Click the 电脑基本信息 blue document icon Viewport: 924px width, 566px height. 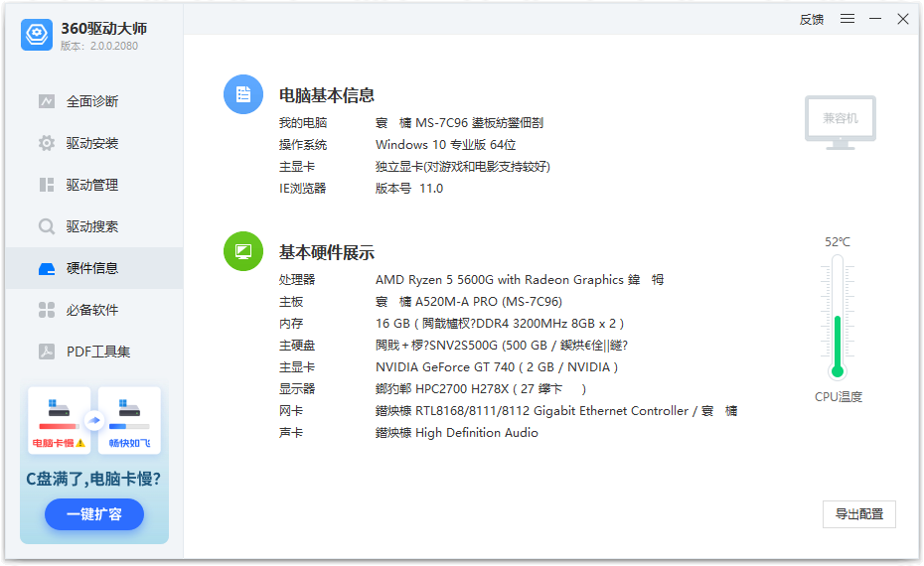(243, 94)
